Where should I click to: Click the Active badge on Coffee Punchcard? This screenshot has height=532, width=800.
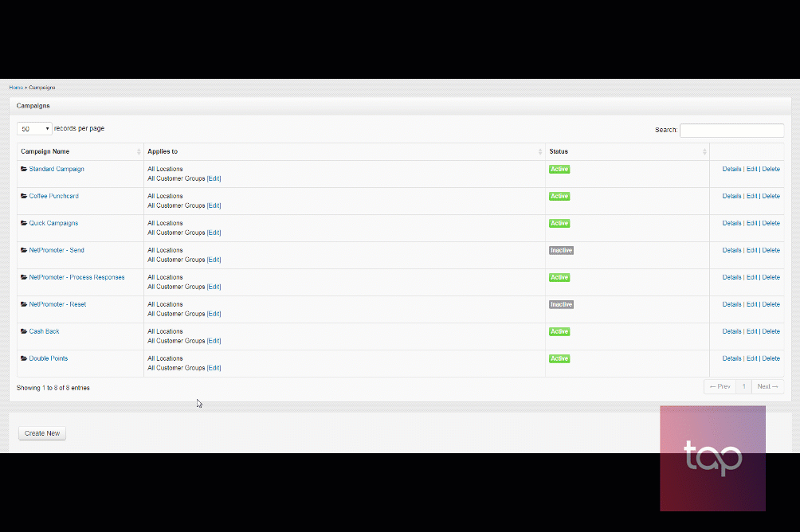pyautogui.click(x=559, y=196)
